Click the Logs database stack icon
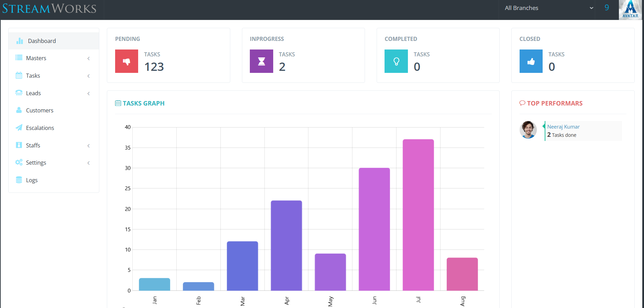Image resolution: width=644 pixels, height=308 pixels. point(19,180)
